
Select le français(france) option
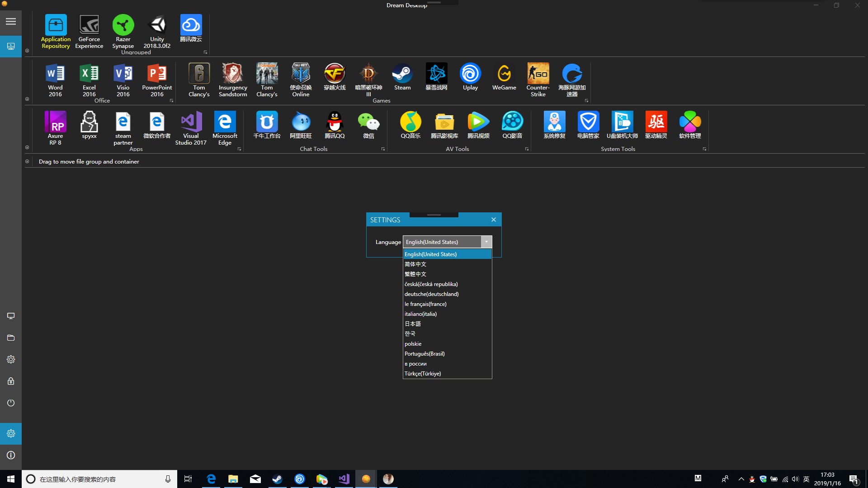pos(447,304)
